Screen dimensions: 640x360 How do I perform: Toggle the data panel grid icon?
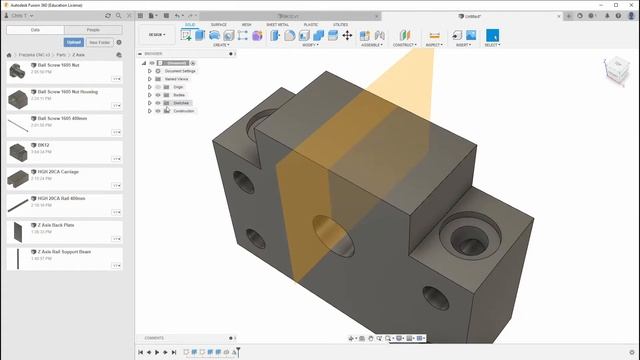click(140, 16)
